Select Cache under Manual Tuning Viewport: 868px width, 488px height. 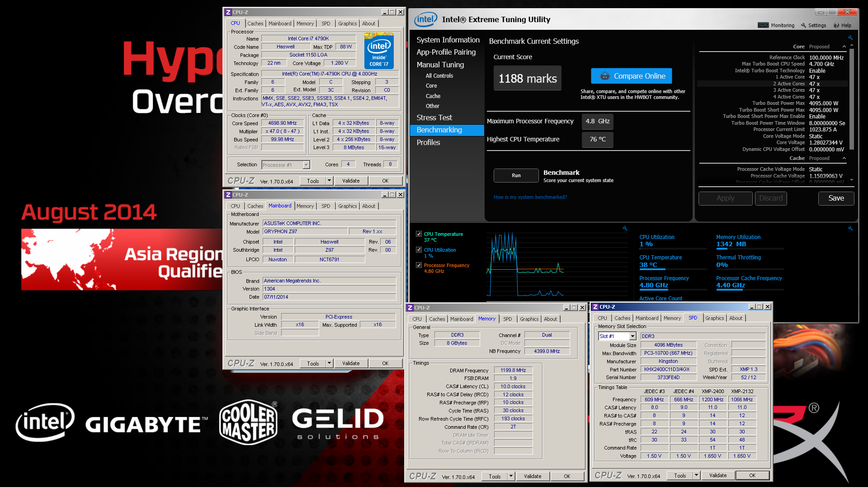pyautogui.click(x=433, y=96)
